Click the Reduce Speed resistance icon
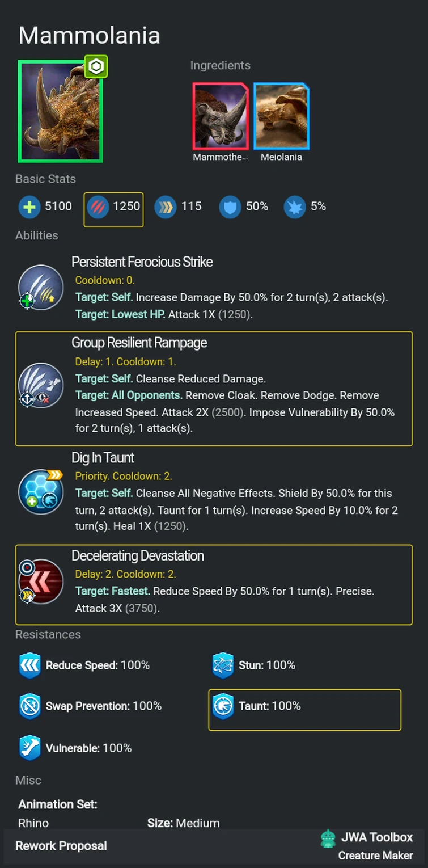 (x=30, y=665)
